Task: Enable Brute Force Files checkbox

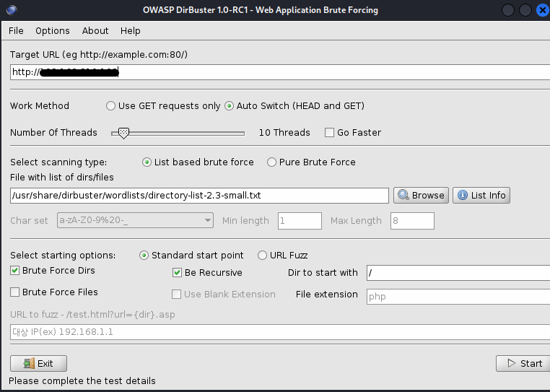Action: point(15,292)
